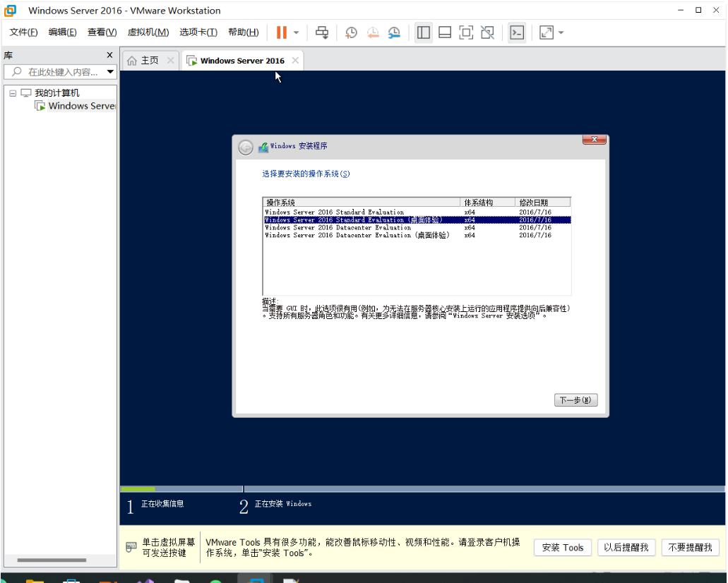Maximize the VMware Workstation window
The height and width of the screenshot is (583, 728).
(698, 10)
